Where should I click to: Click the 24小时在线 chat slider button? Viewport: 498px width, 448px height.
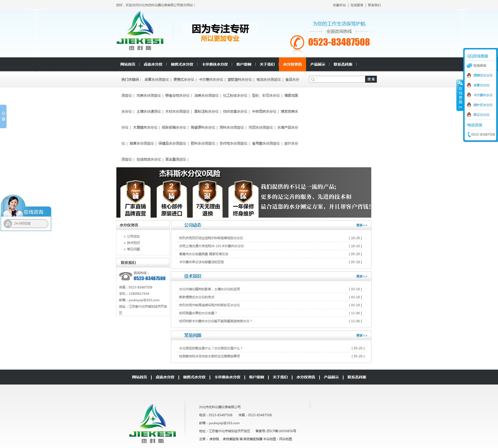(x=26, y=223)
